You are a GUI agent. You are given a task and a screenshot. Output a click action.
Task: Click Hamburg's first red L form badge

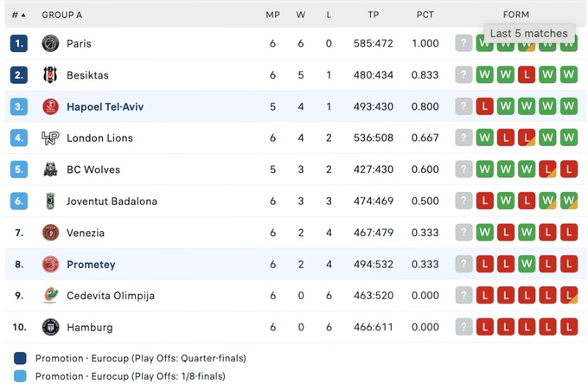click(x=485, y=328)
